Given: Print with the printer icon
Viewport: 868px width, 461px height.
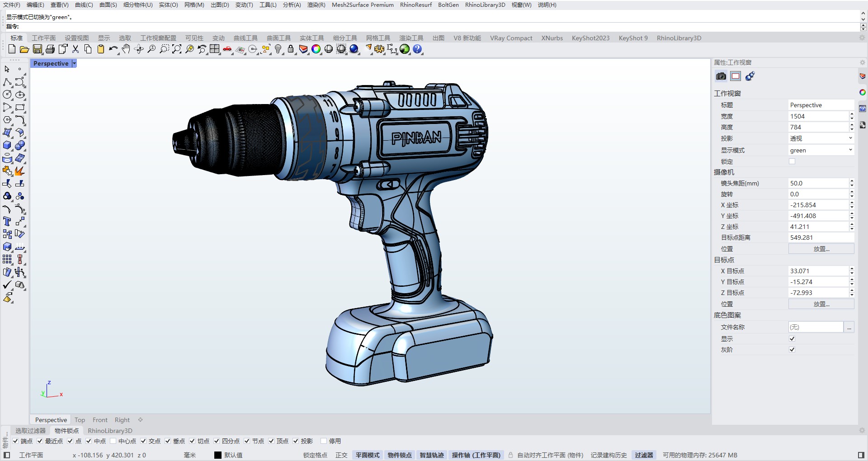Looking at the screenshot, I should [x=50, y=49].
